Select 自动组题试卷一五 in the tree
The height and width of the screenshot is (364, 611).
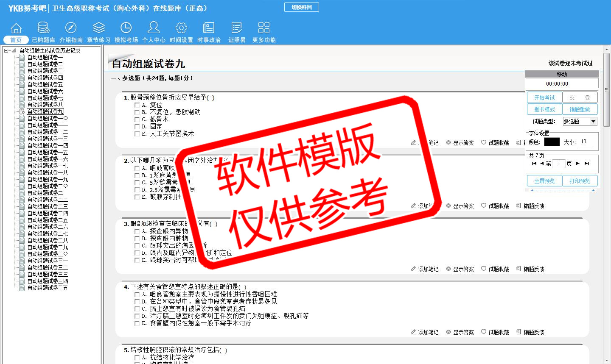[48, 152]
